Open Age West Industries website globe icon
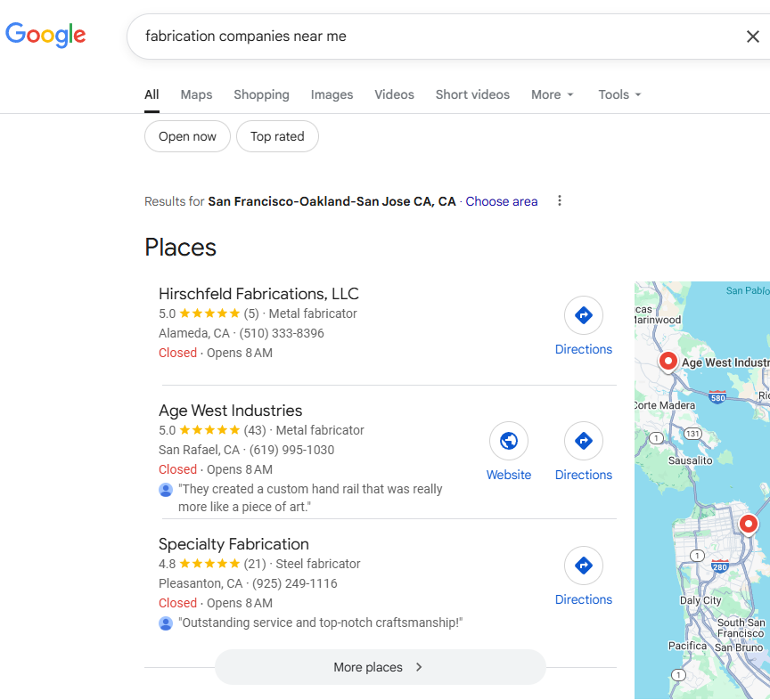Viewport: 770px width, 700px height. (x=509, y=441)
